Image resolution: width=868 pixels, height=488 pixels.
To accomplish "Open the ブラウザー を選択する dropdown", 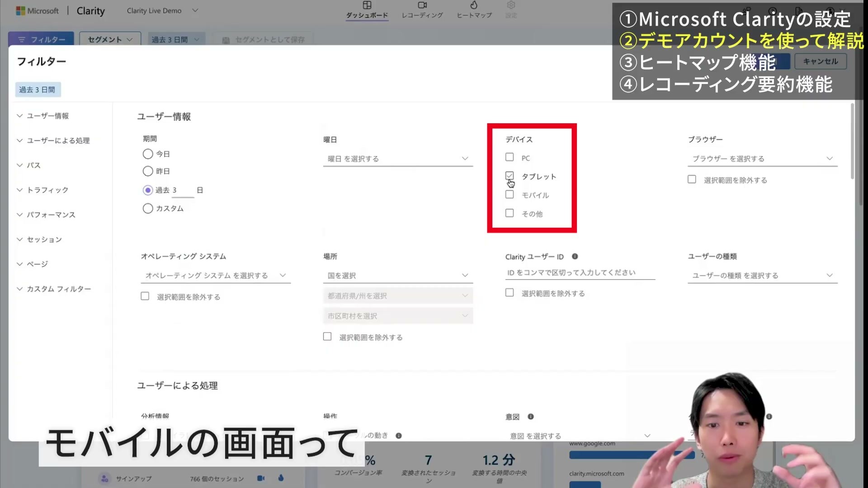I will [x=763, y=159].
